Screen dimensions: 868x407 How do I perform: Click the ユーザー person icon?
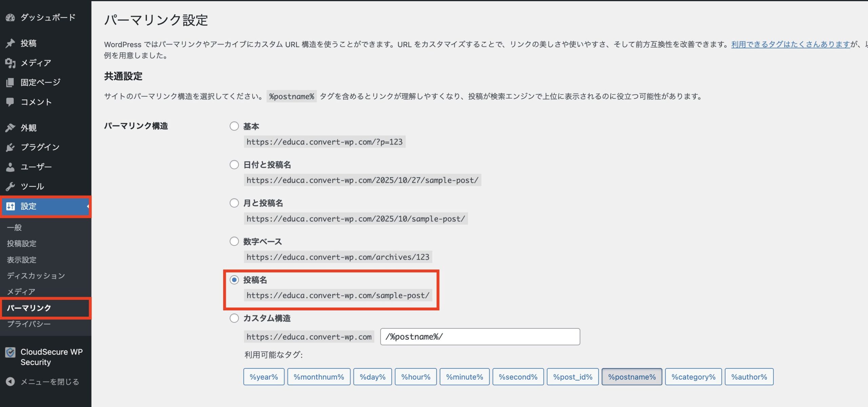coord(10,167)
